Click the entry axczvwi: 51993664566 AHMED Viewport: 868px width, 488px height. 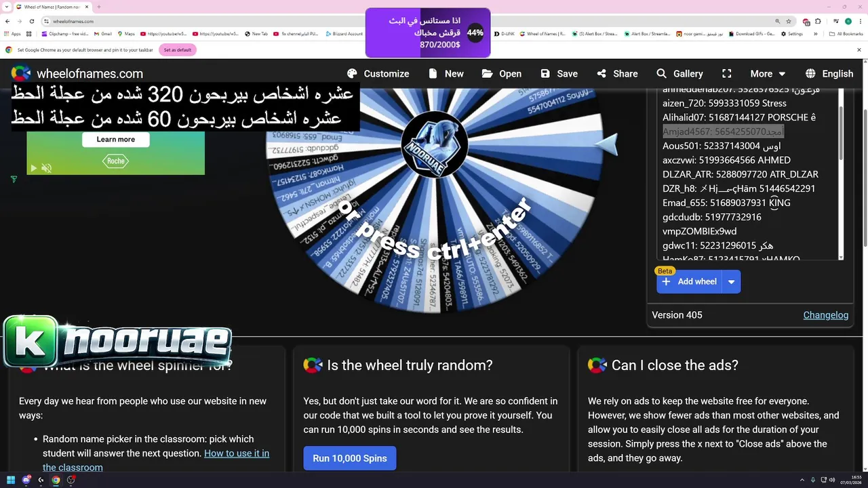coord(726,160)
